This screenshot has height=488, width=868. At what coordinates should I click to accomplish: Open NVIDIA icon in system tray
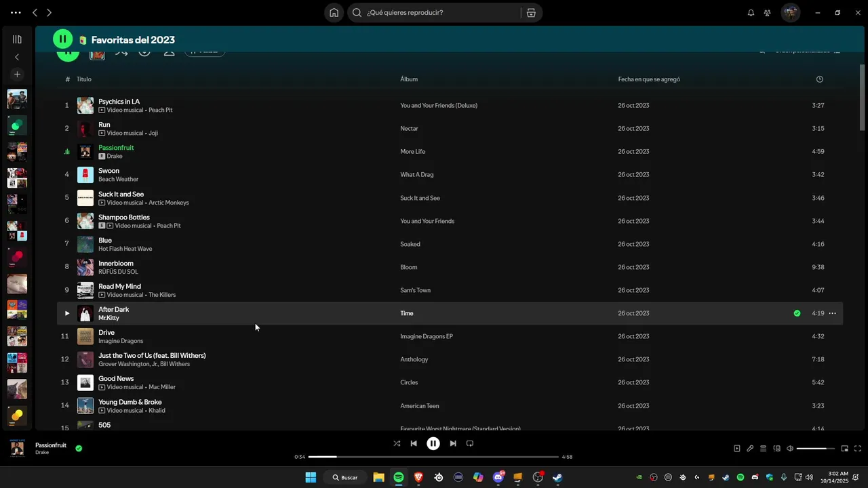(639, 477)
